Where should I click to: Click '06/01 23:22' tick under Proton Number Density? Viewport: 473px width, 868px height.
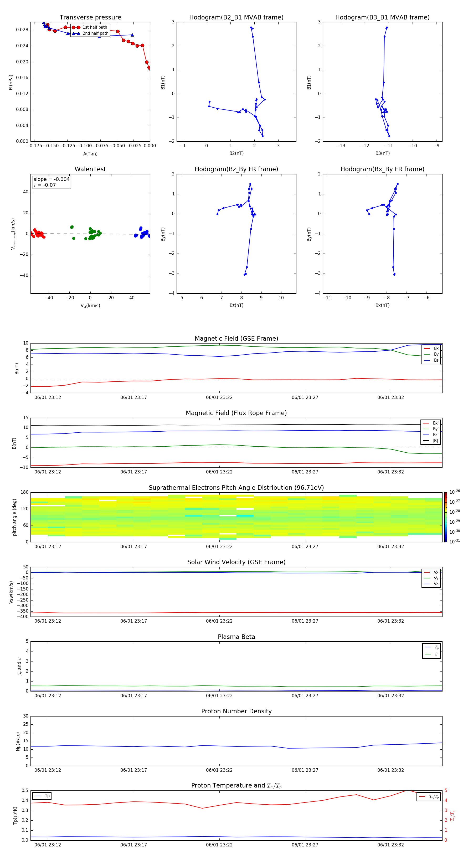[219, 770]
